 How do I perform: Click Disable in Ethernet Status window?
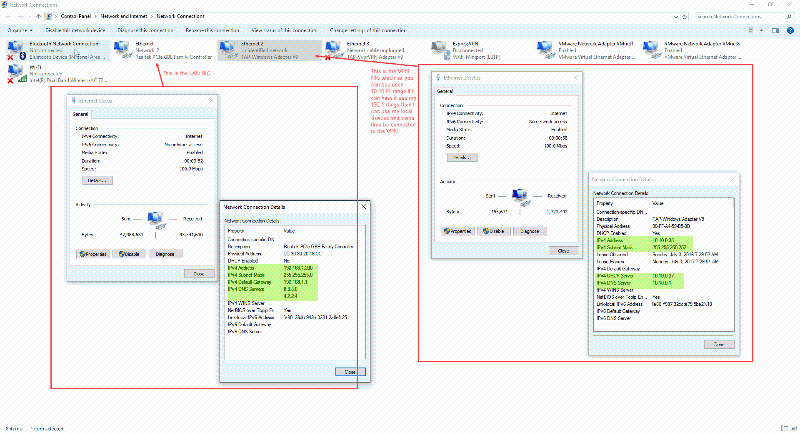point(129,253)
